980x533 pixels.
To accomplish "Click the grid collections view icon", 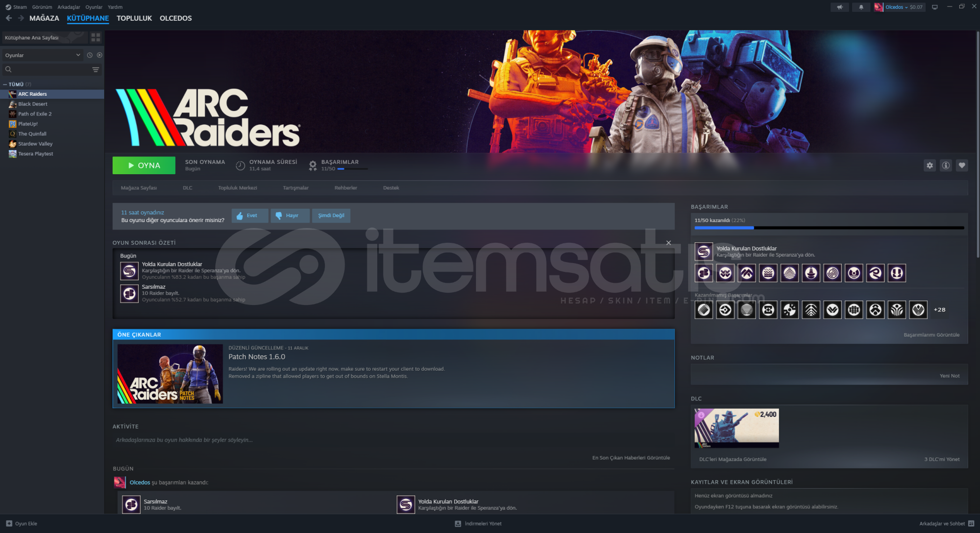I will (x=96, y=38).
